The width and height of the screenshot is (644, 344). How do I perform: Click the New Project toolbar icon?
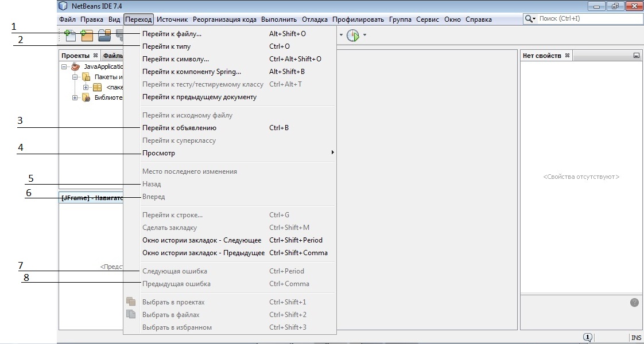[x=86, y=36]
